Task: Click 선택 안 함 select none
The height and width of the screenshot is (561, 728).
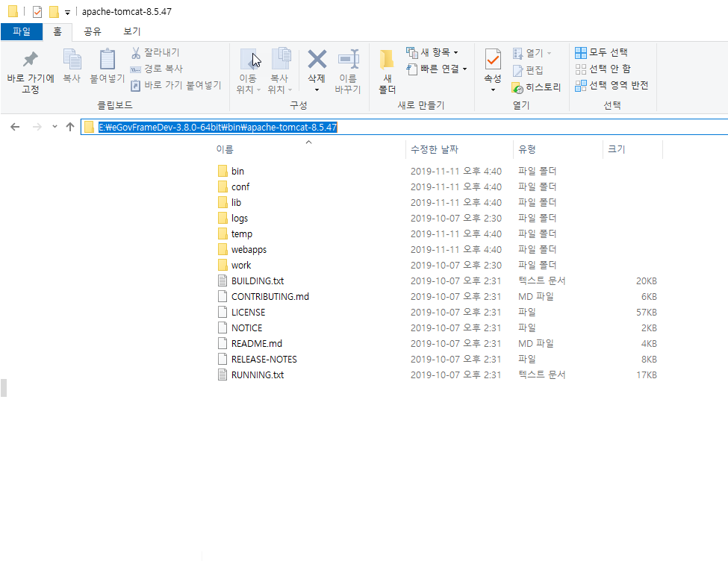Action: click(603, 69)
